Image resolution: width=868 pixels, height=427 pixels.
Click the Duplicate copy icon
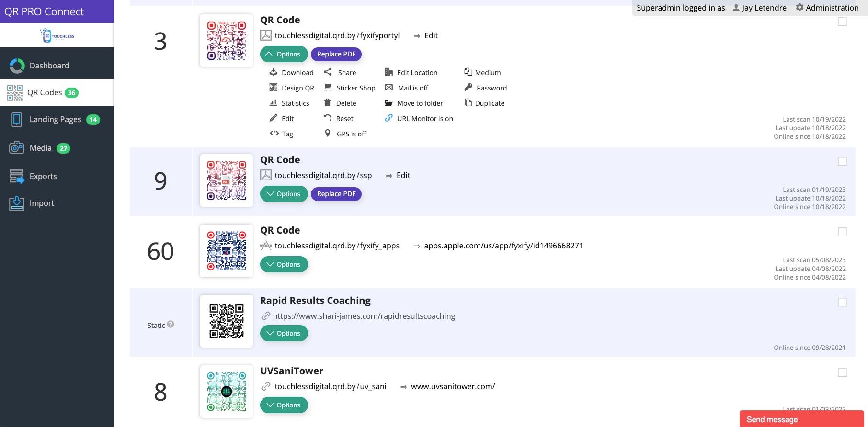(x=468, y=103)
